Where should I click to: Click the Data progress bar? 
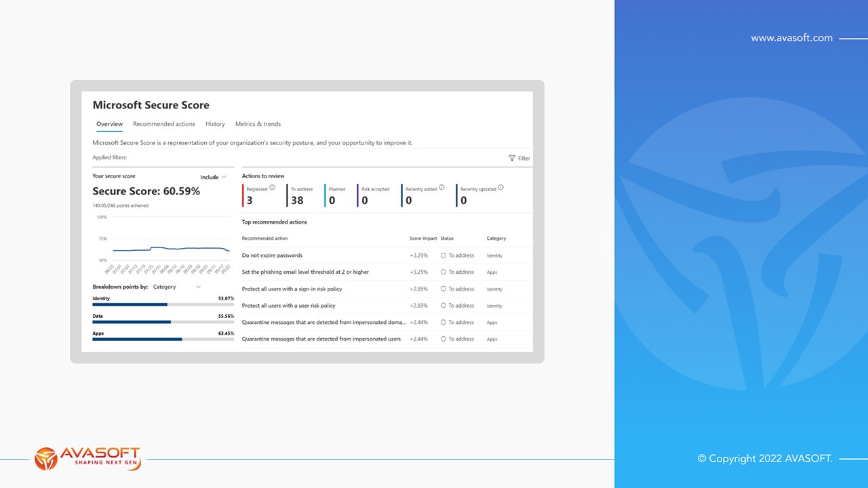tap(163, 322)
